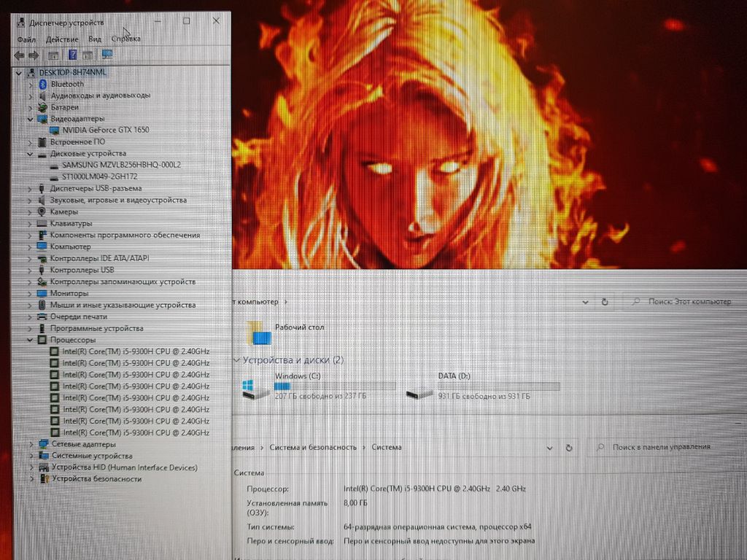Collapse the Процессоры category
Viewport: 747px width, 560px height.
point(30,340)
